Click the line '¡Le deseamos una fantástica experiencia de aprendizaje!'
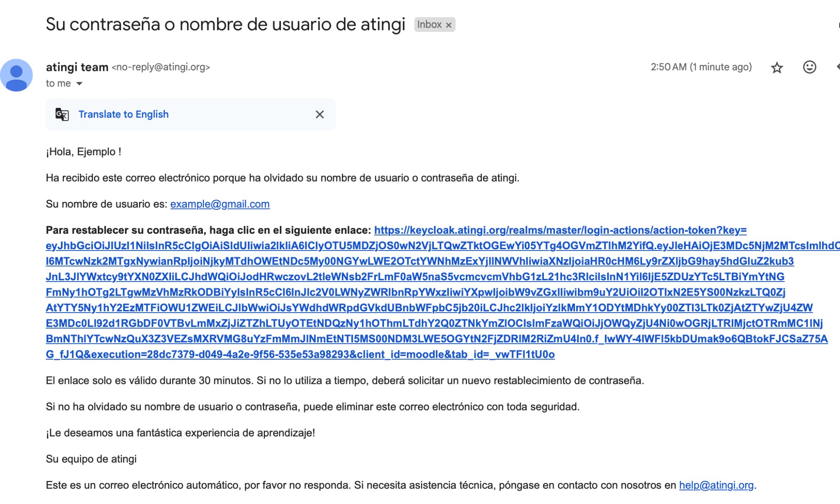The image size is (840, 504). (x=180, y=433)
